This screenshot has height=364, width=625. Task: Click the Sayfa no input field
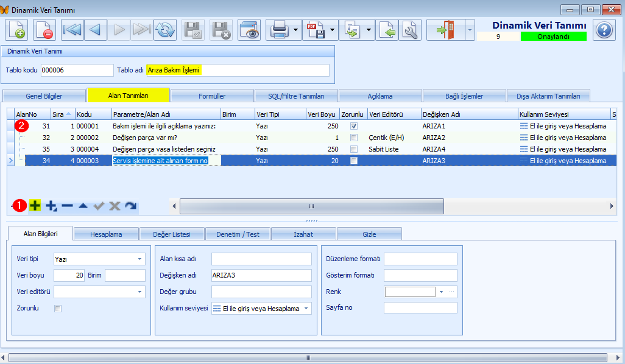click(420, 308)
